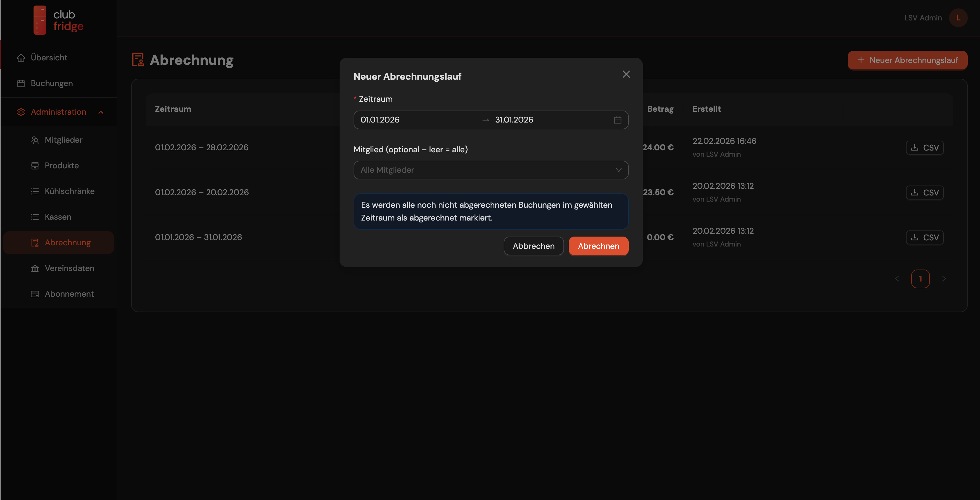Click the club fridge logo
980x500 pixels.
click(x=58, y=20)
